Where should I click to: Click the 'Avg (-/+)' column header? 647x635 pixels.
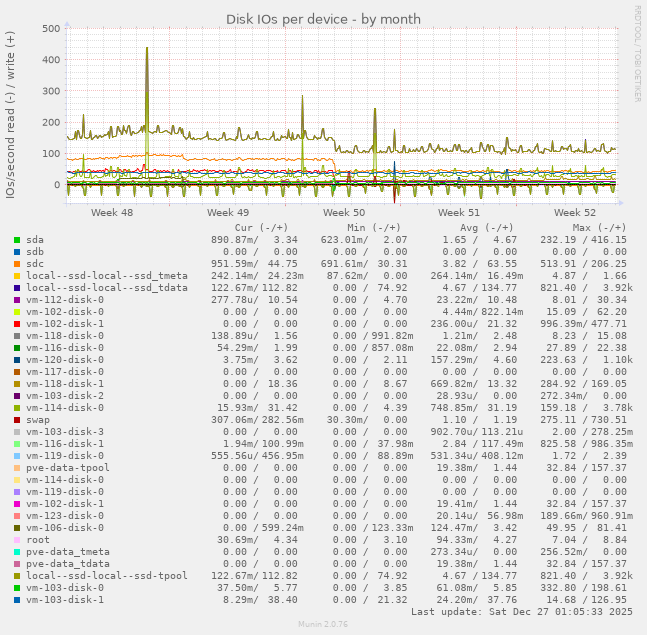click(x=486, y=228)
